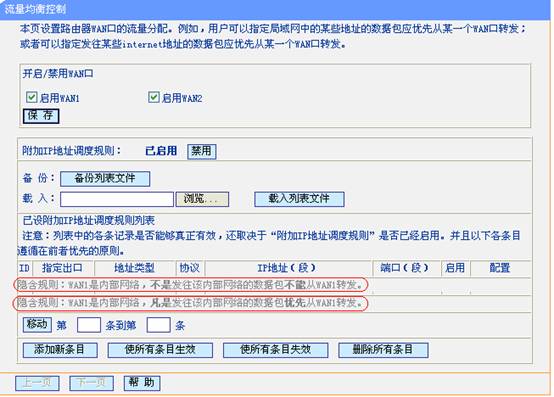Click the 附加IP地址调度规则 label
Viewport: 554px width, 397px height.
72,151
